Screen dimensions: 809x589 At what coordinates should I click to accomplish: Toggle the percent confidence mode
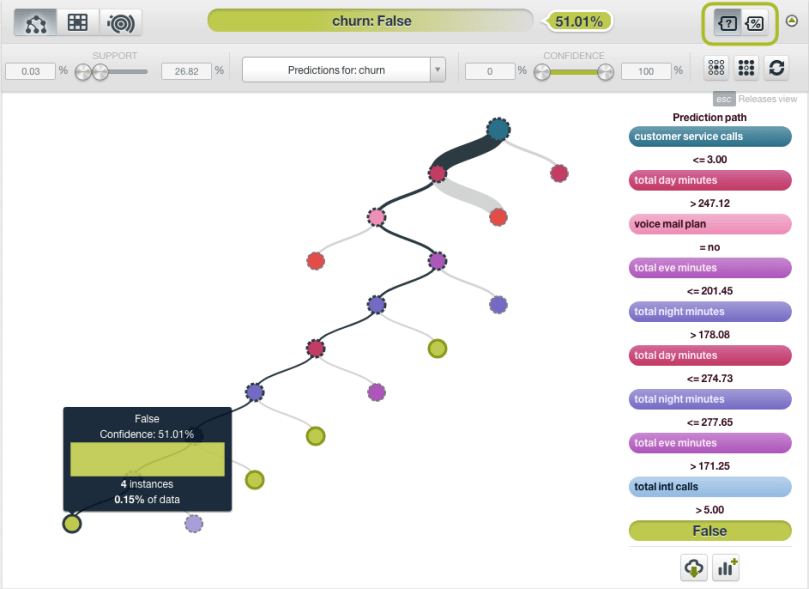tap(755, 23)
